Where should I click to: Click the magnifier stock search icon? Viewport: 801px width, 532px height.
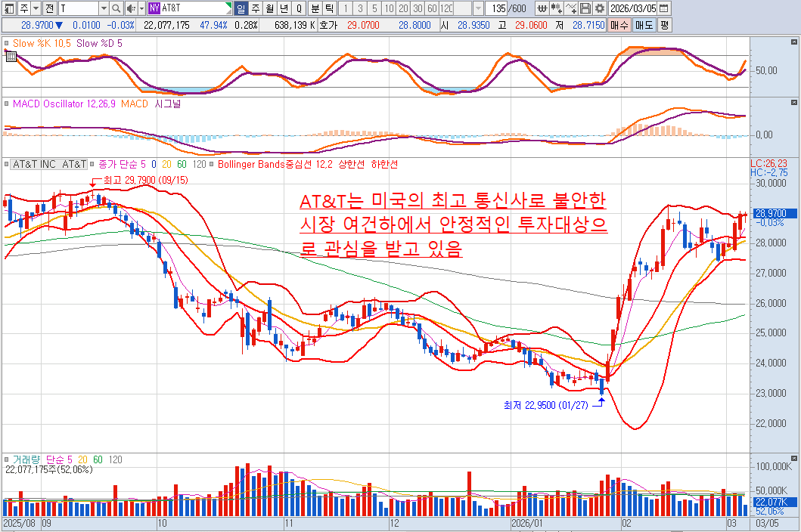(x=116, y=8)
